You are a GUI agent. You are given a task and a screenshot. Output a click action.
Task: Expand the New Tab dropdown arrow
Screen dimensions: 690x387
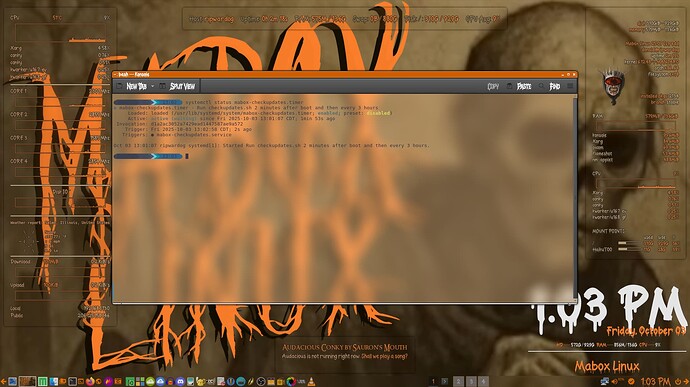[x=153, y=87]
